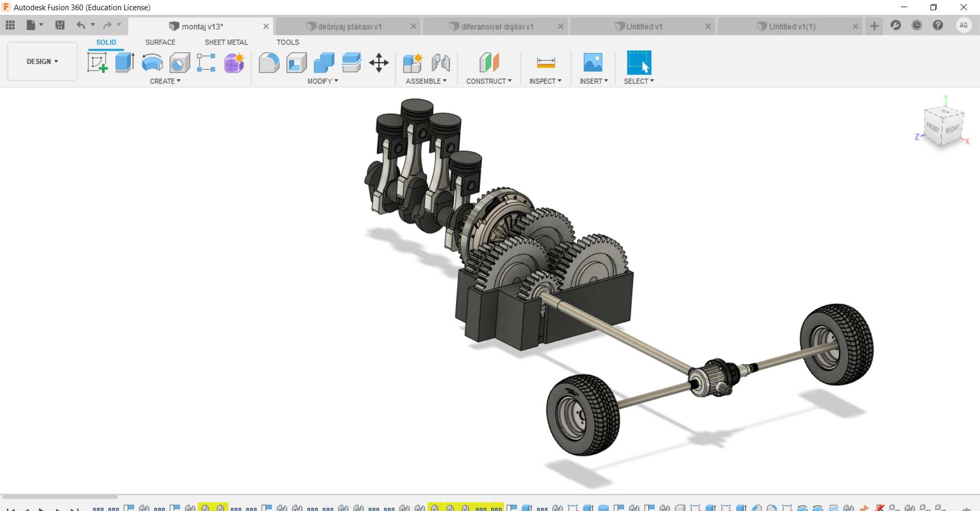Select the Extrude tool
This screenshot has height=511, width=980.
click(x=125, y=63)
